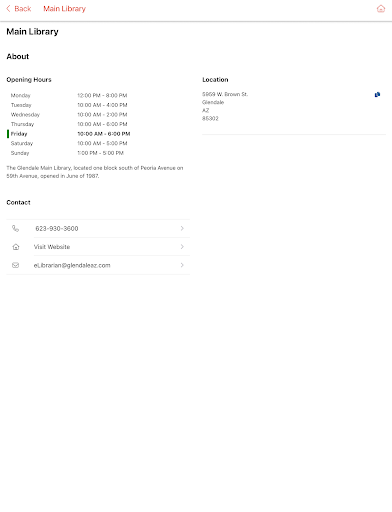
Task: Click the W. Brown St. address line
Action: point(225,94)
